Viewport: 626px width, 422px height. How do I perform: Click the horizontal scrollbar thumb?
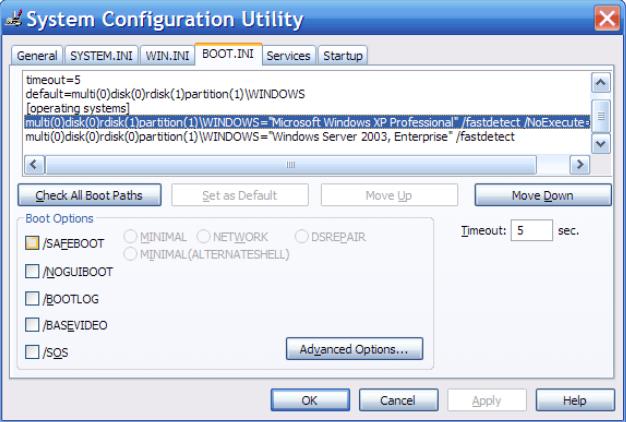coord(291,164)
